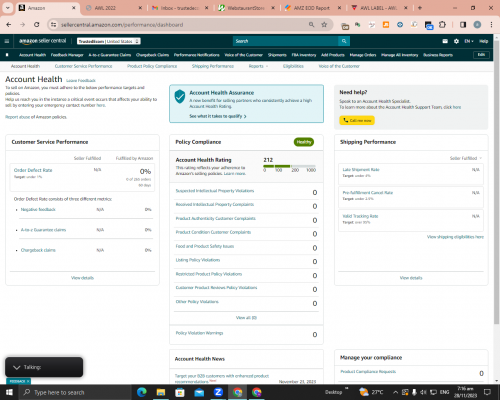Click the bookmark flag icon in navigation bar
Viewport: 500px width, 400px height.
7,55
